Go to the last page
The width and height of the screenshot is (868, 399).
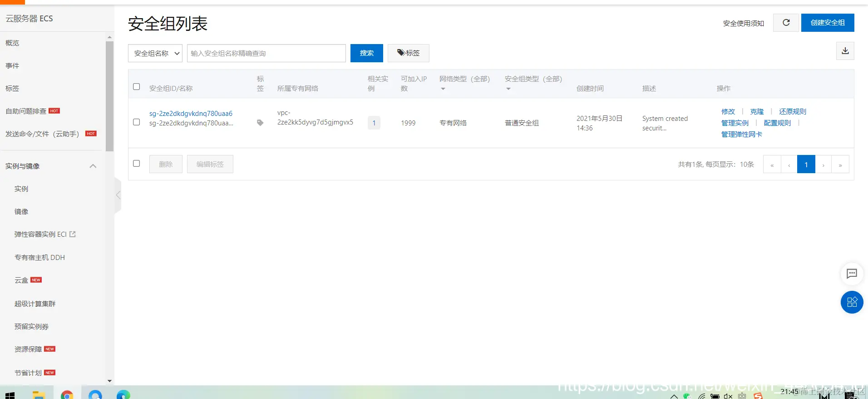click(x=840, y=165)
